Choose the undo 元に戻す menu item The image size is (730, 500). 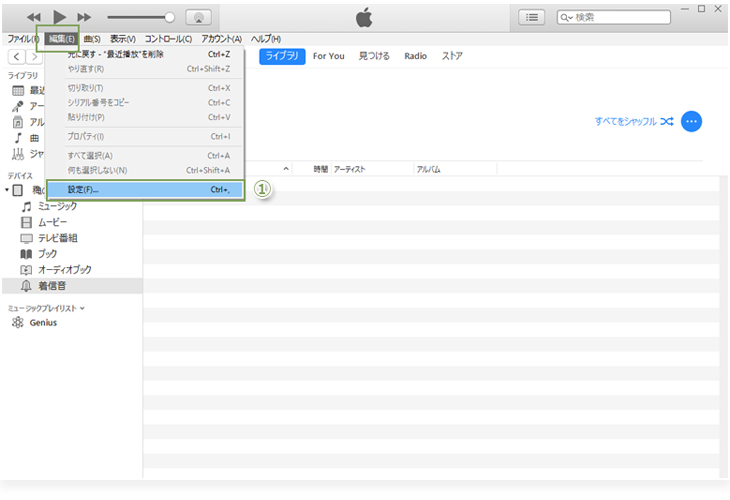[145, 54]
